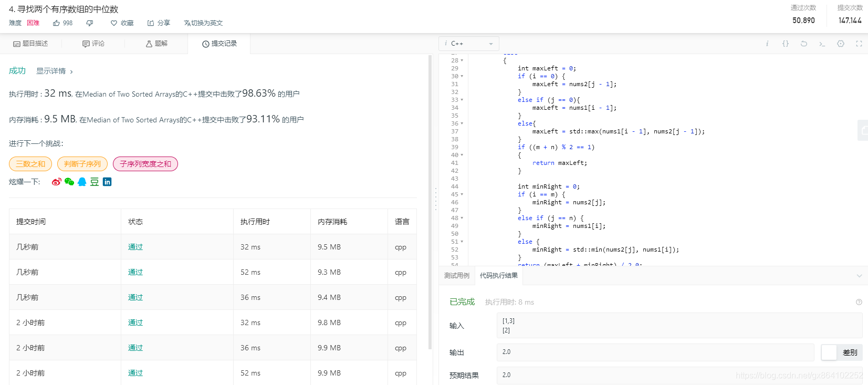Click the 成功 status text

17,71
